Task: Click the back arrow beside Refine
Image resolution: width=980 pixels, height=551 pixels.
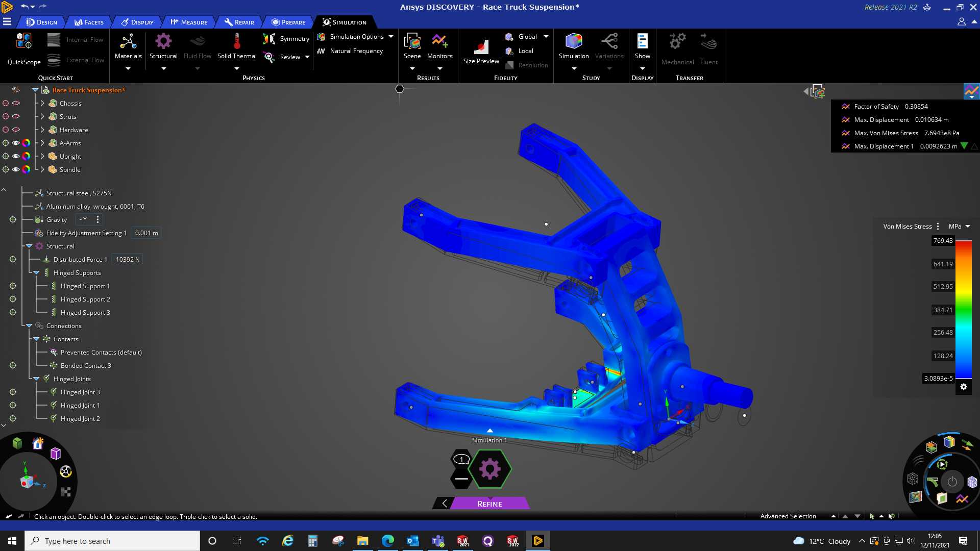Action: [444, 504]
